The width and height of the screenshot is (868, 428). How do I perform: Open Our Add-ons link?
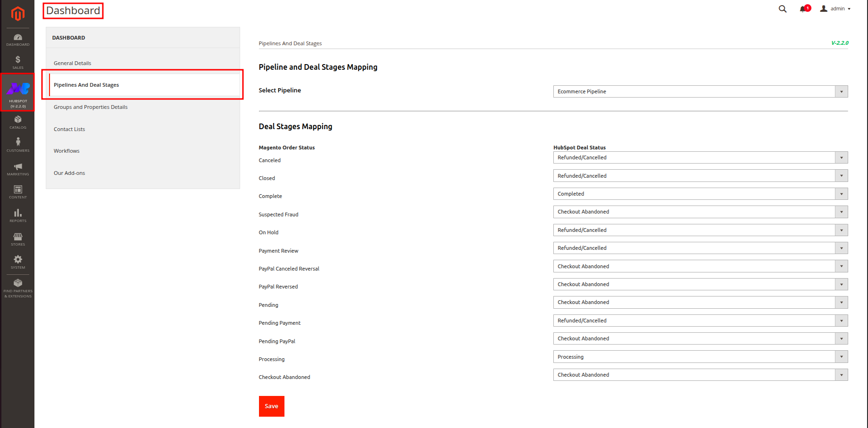pos(69,173)
